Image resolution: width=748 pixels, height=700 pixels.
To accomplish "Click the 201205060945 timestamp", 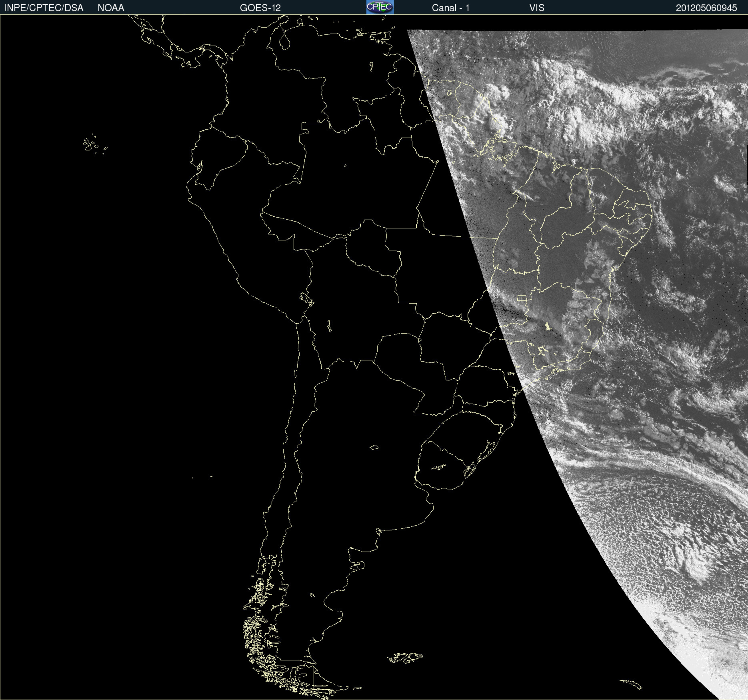I will [706, 8].
